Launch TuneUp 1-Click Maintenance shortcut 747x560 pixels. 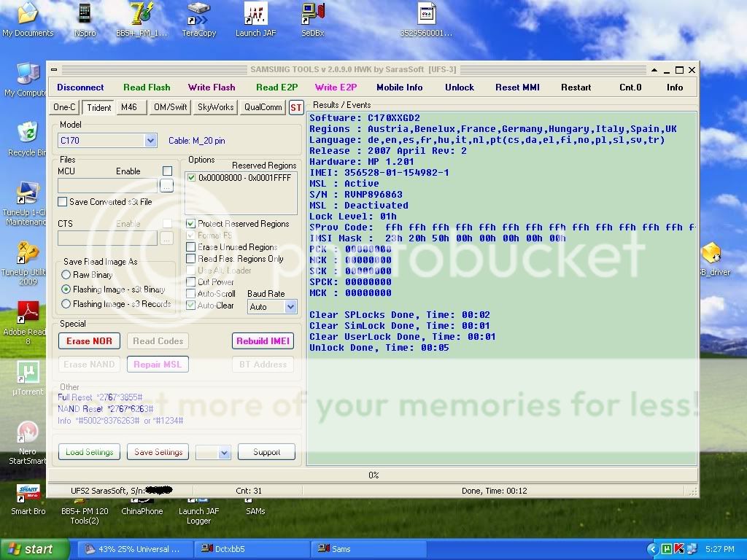pyautogui.click(x=25, y=204)
